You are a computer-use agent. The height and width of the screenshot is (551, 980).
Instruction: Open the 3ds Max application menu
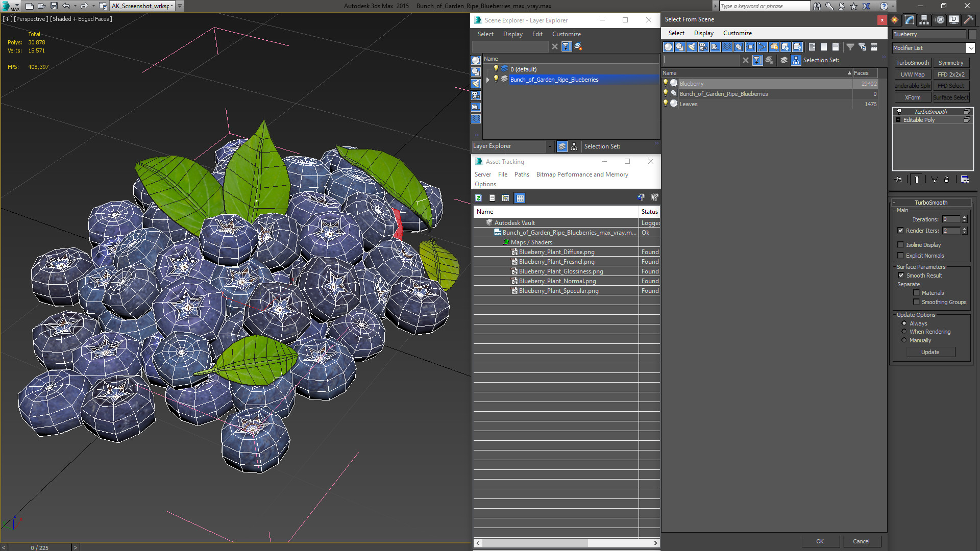click(x=10, y=6)
